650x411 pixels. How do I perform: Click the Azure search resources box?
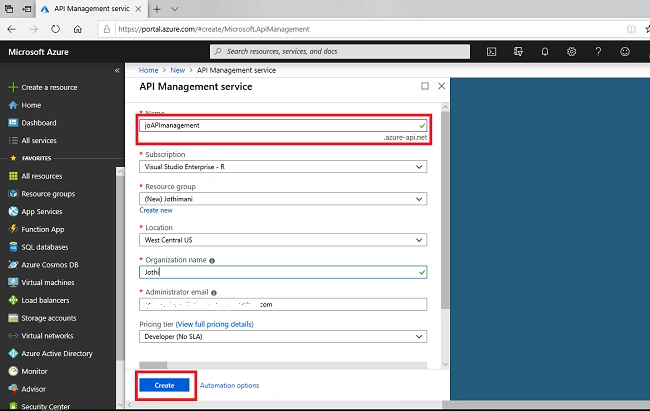[x=340, y=51]
